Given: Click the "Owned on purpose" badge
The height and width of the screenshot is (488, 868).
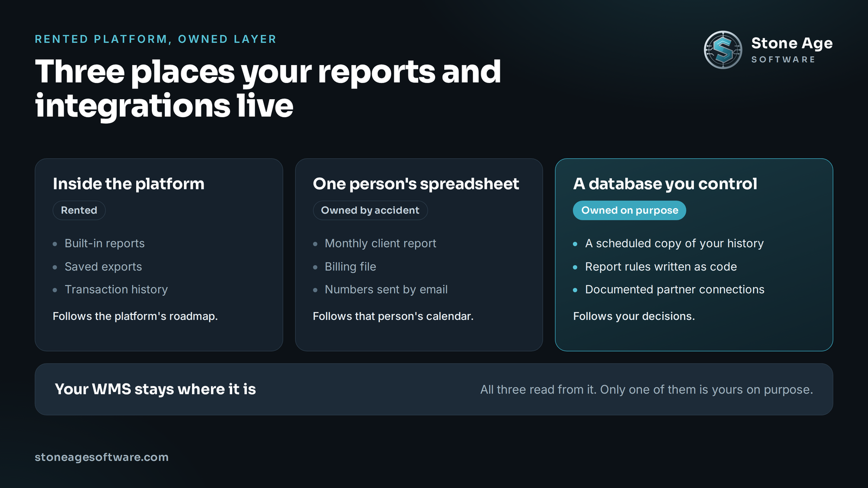Looking at the screenshot, I should coord(630,210).
